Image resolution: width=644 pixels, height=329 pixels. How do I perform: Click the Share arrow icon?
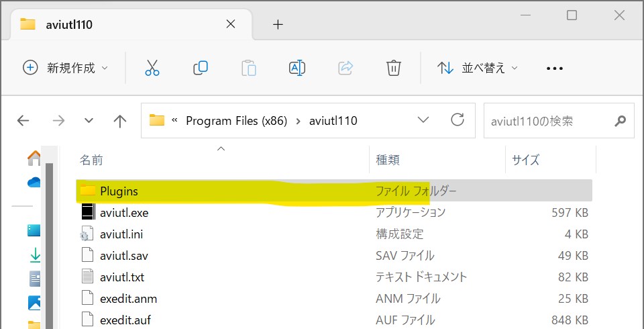346,67
